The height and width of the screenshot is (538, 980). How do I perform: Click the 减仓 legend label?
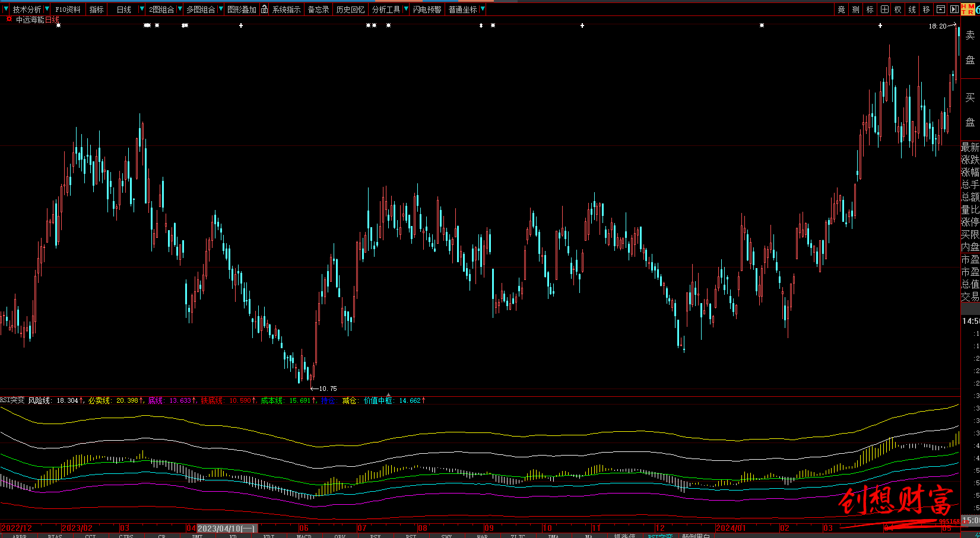pos(350,400)
